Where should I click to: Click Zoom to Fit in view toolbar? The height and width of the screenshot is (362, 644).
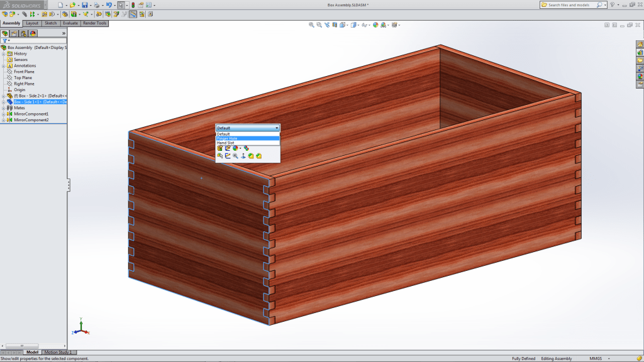(x=311, y=25)
